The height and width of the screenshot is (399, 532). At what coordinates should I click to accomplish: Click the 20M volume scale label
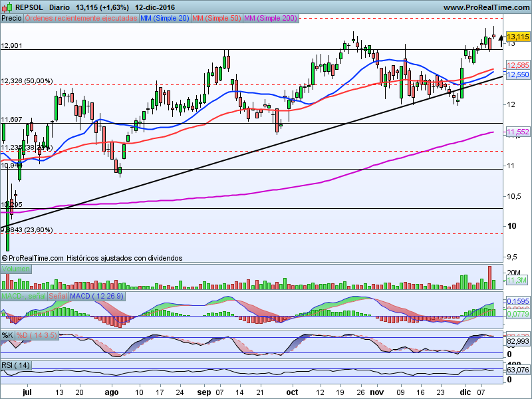tap(513, 273)
